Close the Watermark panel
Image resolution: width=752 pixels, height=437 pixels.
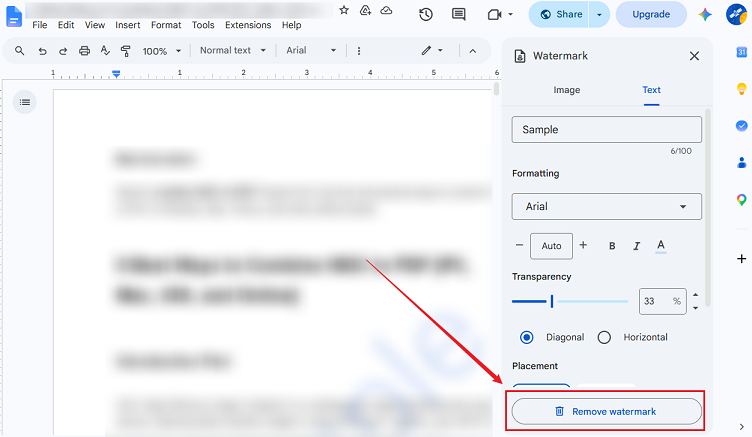(694, 56)
